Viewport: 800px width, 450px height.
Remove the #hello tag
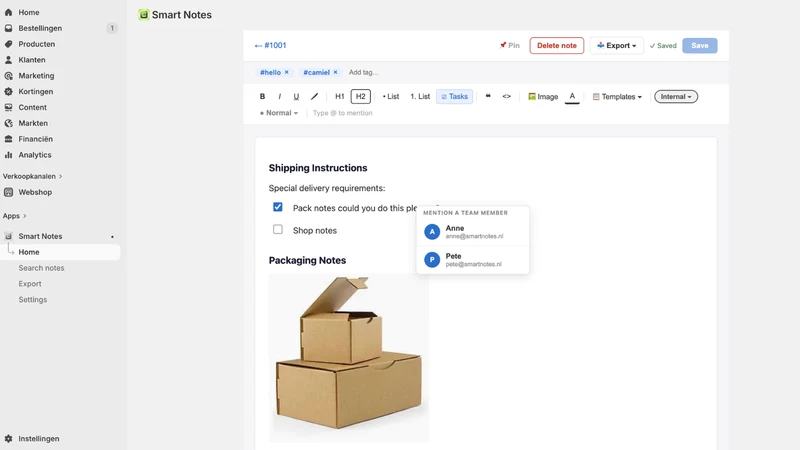[x=287, y=72]
